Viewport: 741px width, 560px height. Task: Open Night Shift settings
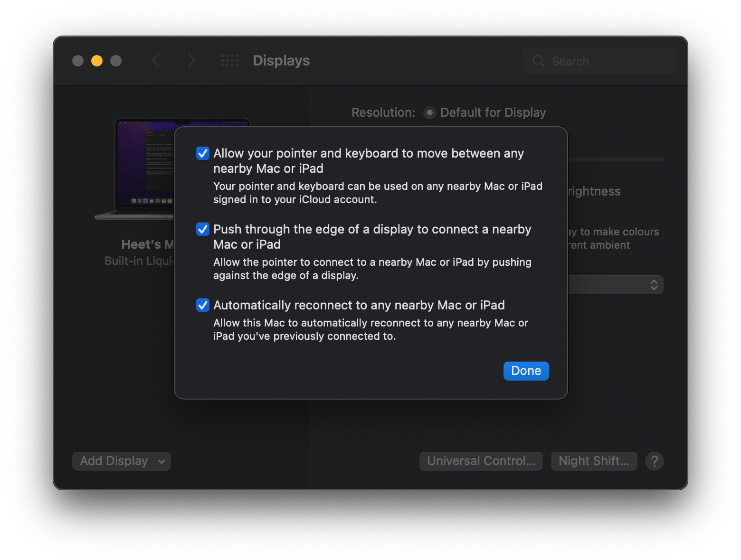pyautogui.click(x=594, y=461)
